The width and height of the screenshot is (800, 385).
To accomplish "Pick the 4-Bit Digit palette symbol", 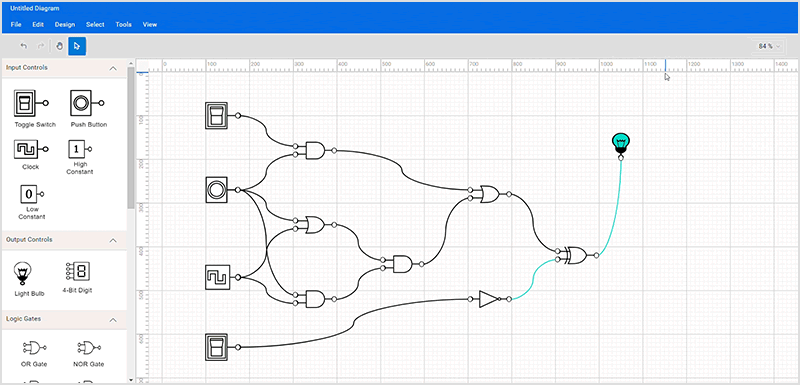I will click(x=78, y=271).
